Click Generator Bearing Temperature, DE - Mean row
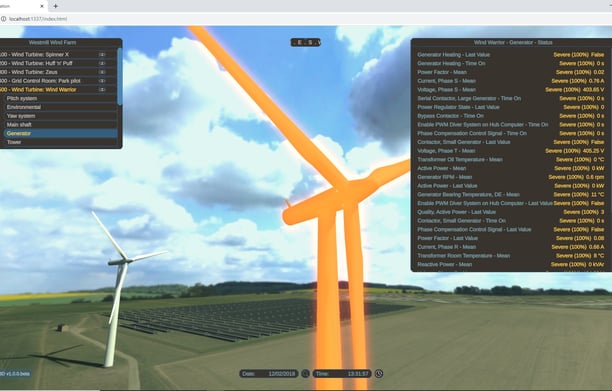The width and height of the screenshot is (612, 391). pos(511,194)
